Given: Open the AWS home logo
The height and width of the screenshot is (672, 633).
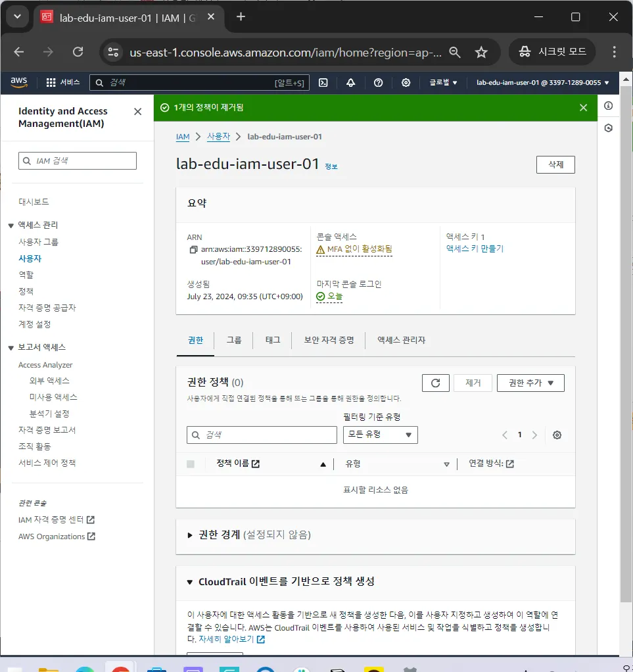Looking at the screenshot, I should (19, 82).
